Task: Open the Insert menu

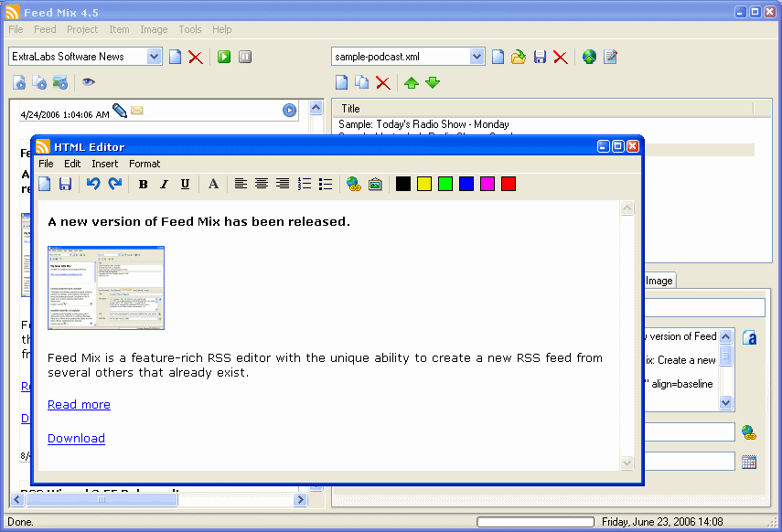Action: point(105,164)
